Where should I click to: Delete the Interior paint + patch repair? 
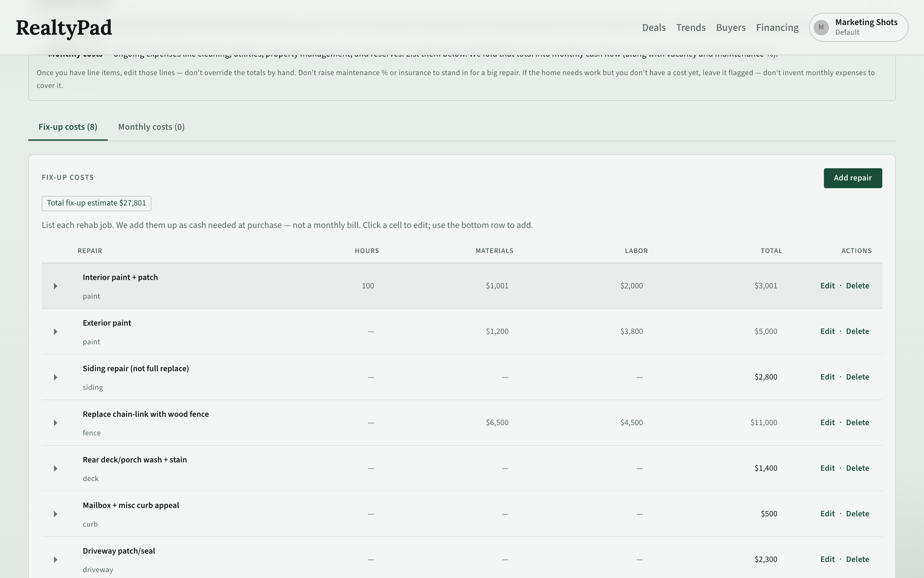click(x=857, y=286)
